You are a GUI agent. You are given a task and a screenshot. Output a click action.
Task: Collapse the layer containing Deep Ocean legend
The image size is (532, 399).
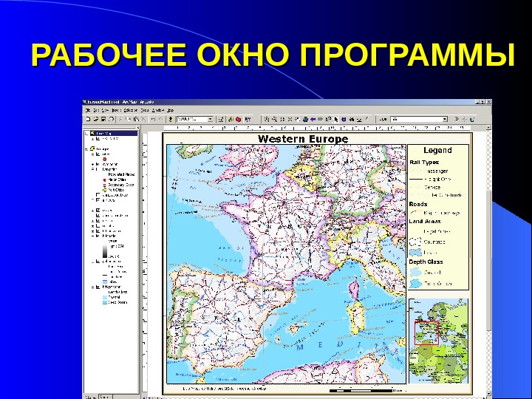(x=92, y=287)
